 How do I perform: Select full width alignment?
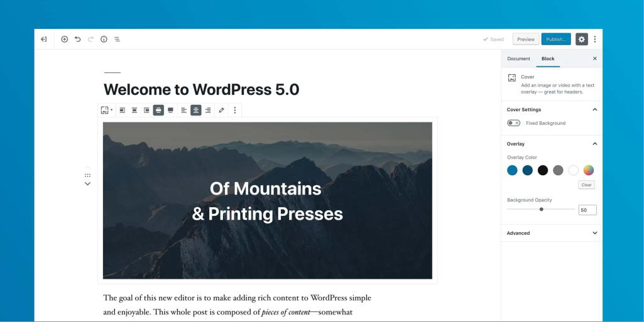[170, 110]
